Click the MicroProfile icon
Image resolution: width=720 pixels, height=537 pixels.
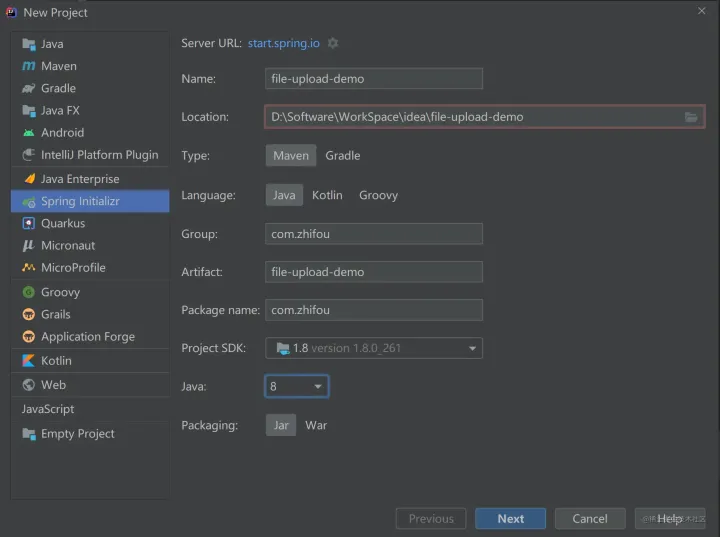29,267
